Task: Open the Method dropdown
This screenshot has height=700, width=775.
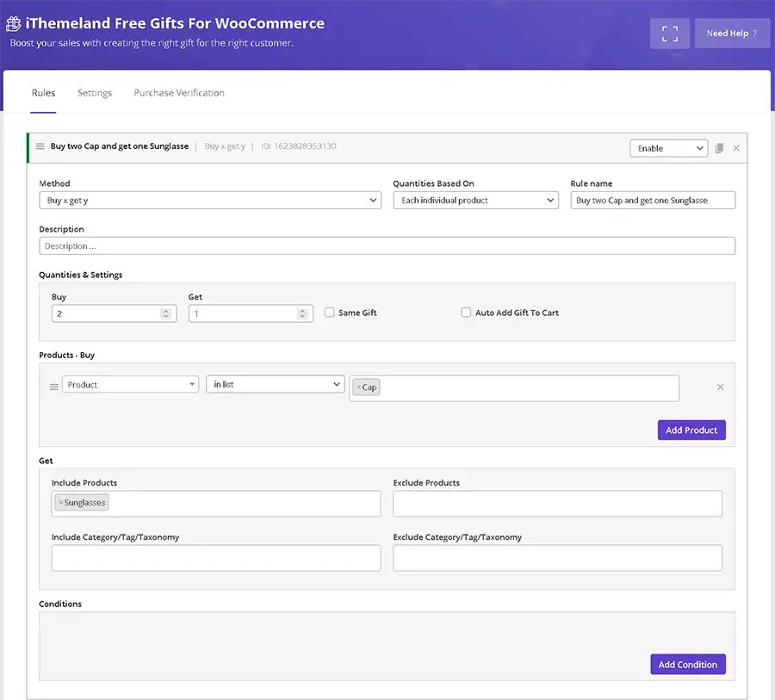Action: pos(210,201)
